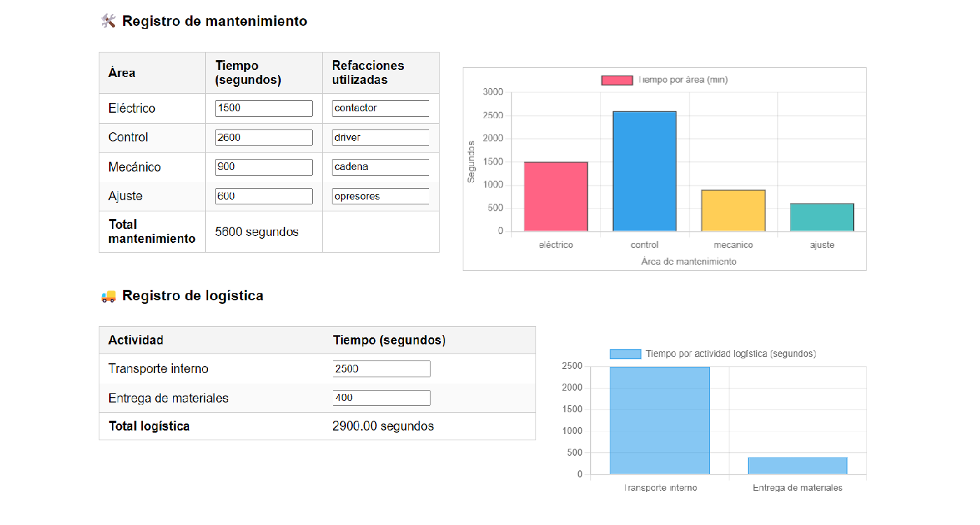
Task: Select the 'driver' refacciones input
Action: [x=380, y=138]
